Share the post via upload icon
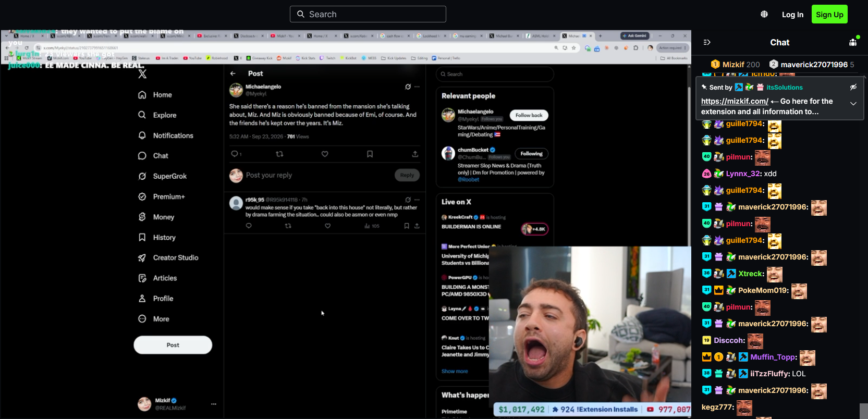Screen dimensions: 868x419 point(415,154)
